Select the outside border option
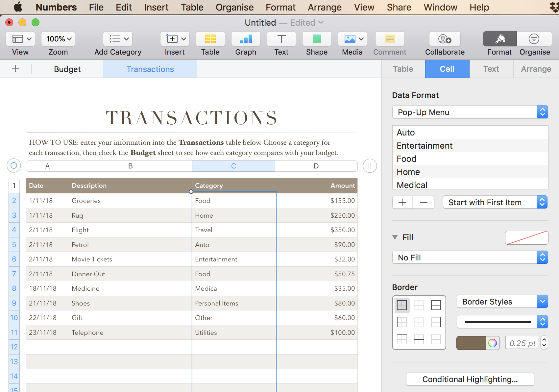The width and height of the screenshot is (559, 392). coord(402,305)
